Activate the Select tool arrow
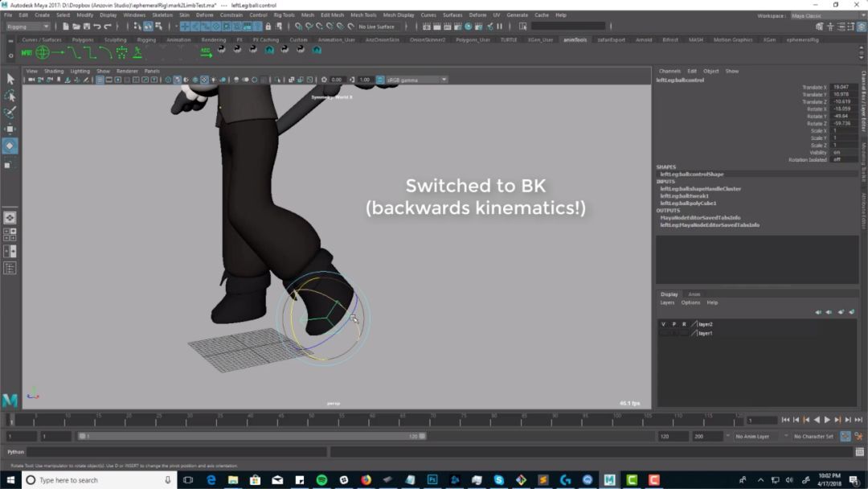868x489 pixels. pos(10,79)
